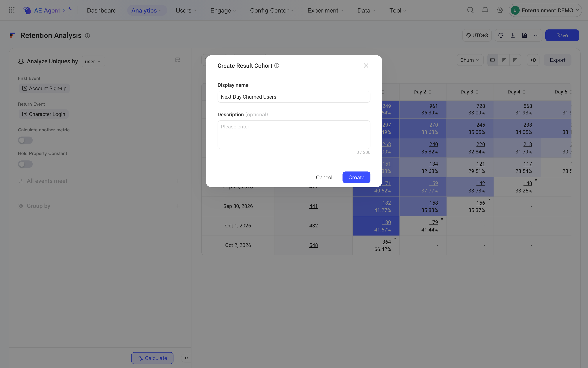Open the Churn dropdown
The height and width of the screenshot is (368, 588).
pos(470,60)
